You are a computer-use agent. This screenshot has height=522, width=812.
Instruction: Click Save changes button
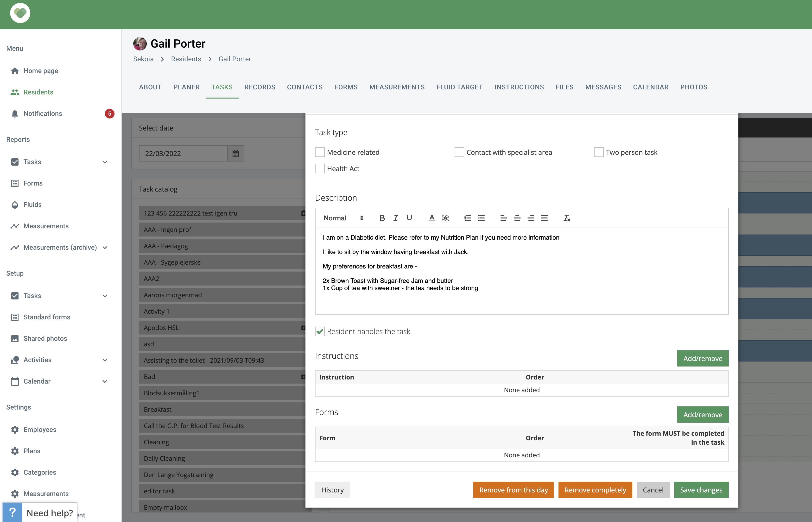701,490
